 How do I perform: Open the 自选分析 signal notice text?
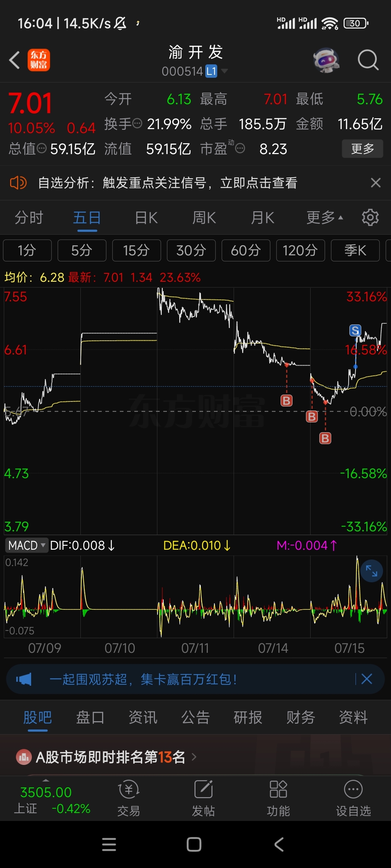[168, 183]
